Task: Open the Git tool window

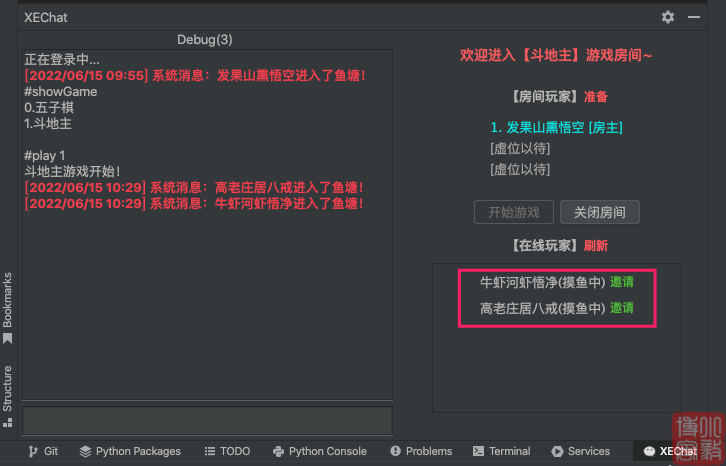Action: click(43, 451)
